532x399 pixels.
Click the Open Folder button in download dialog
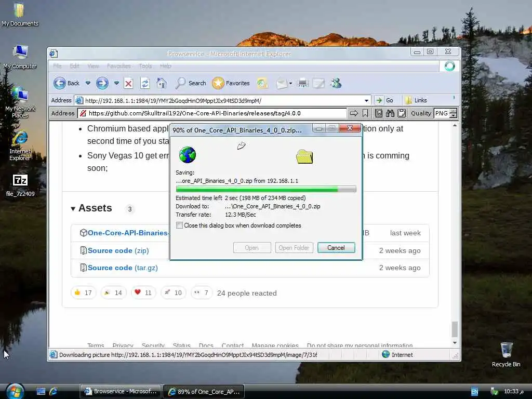294,248
